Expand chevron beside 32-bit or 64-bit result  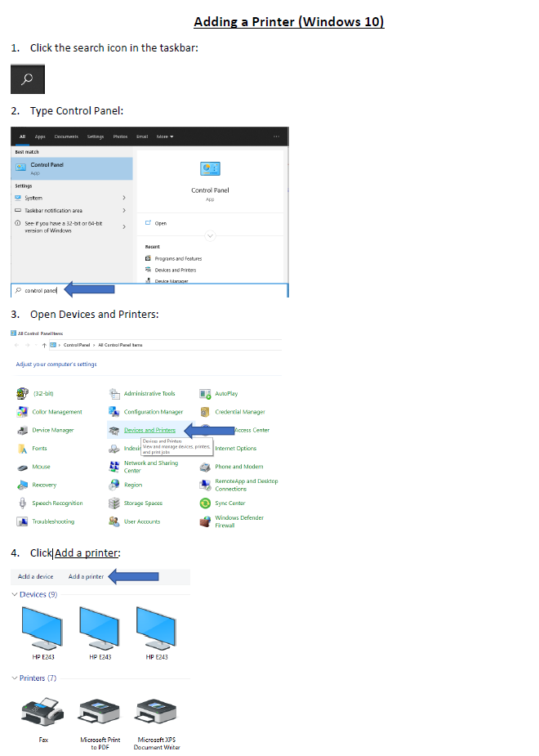coord(124,226)
